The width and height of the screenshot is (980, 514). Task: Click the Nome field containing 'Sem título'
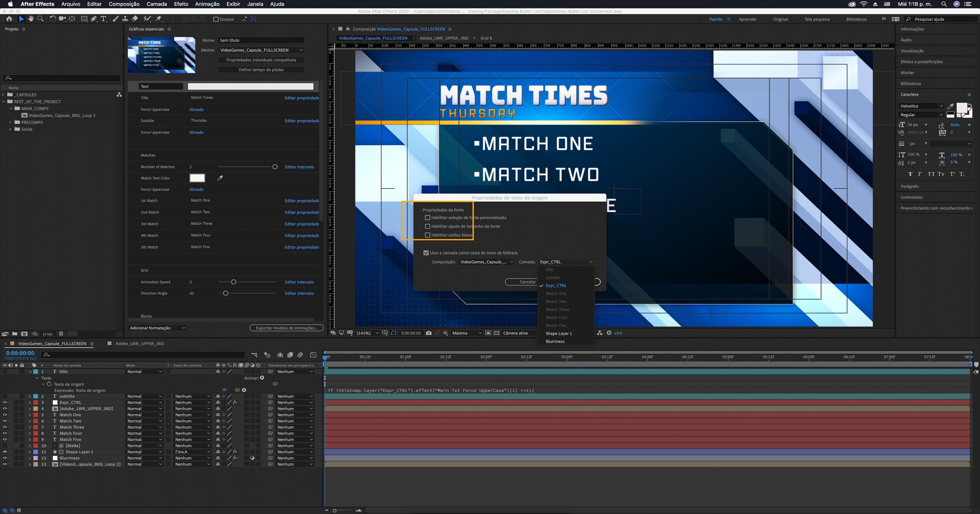click(261, 40)
